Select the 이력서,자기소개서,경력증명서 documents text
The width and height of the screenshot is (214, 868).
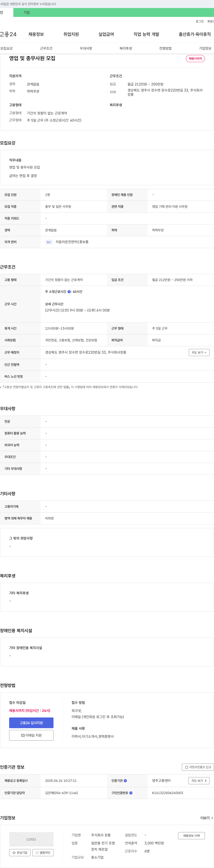93,736
